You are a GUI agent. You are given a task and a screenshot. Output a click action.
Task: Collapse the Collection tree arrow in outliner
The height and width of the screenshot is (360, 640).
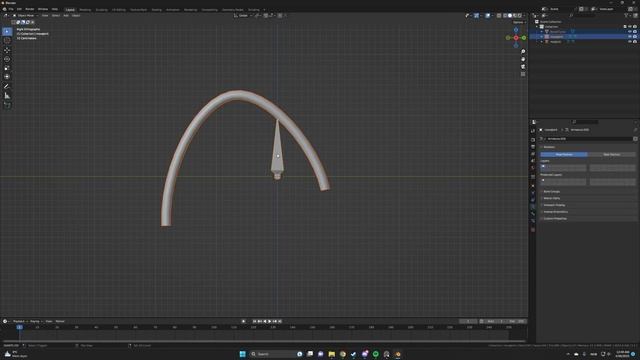click(x=537, y=27)
